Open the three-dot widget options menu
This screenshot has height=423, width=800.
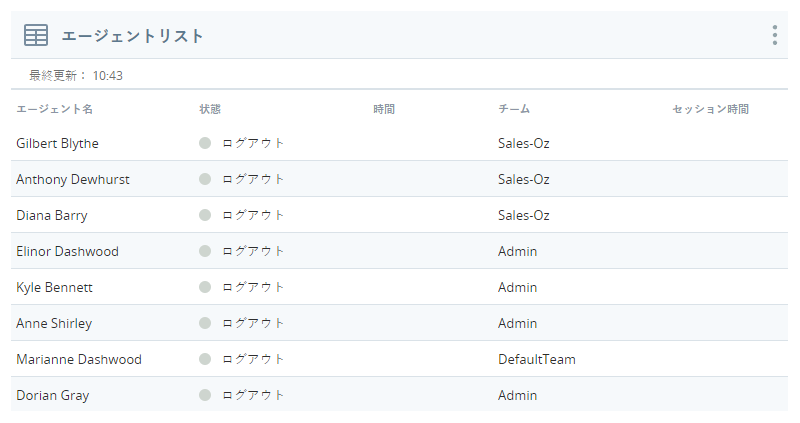774,35
